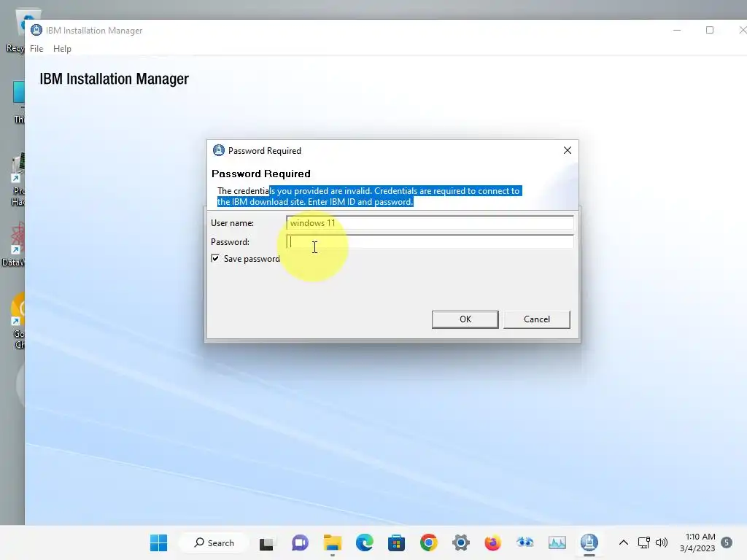Open Settings gear from taskbar
Screen dimensions: 747x560
461,542
